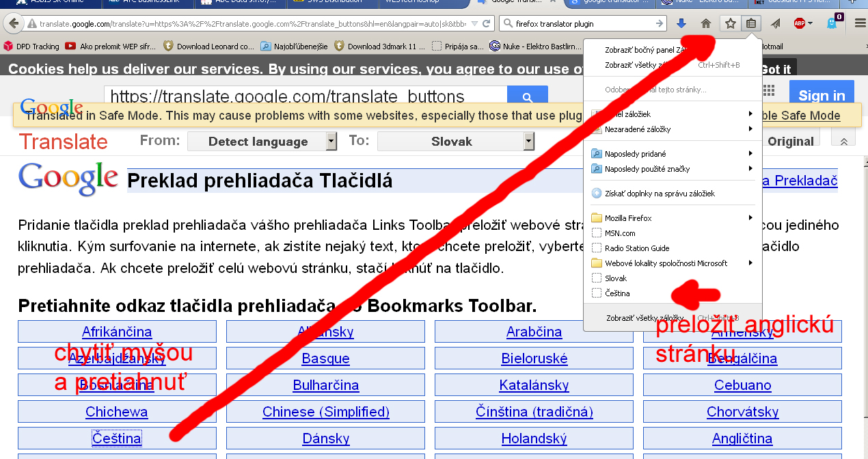Open the DPD Tracking bookmark

(x=31, y=47)
